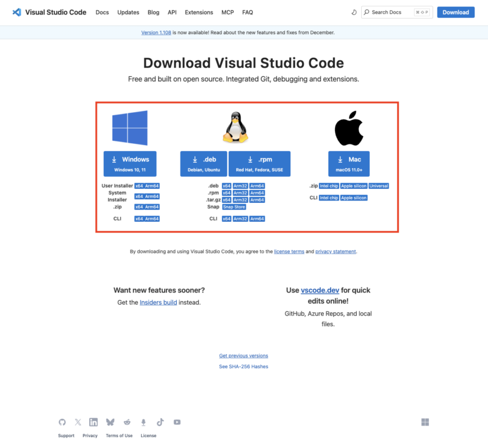488x448 pixels.
Task: Click the Reddit icon in the footer
Action: (127, 422)
